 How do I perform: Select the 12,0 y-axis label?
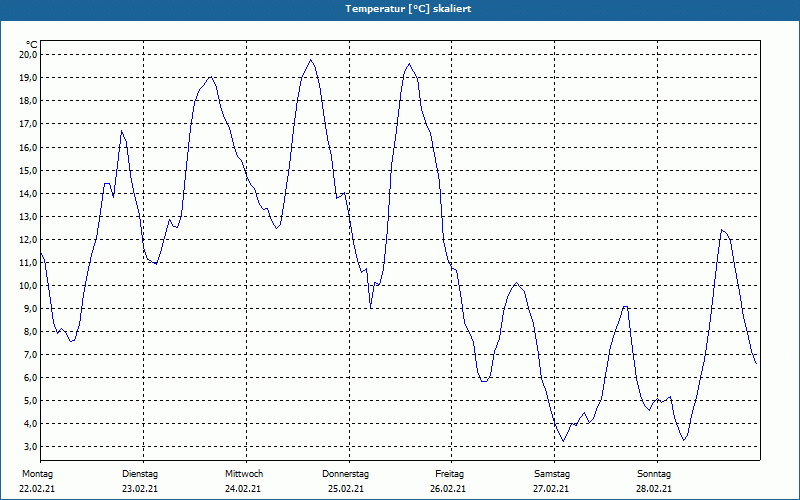coord(28,240)
